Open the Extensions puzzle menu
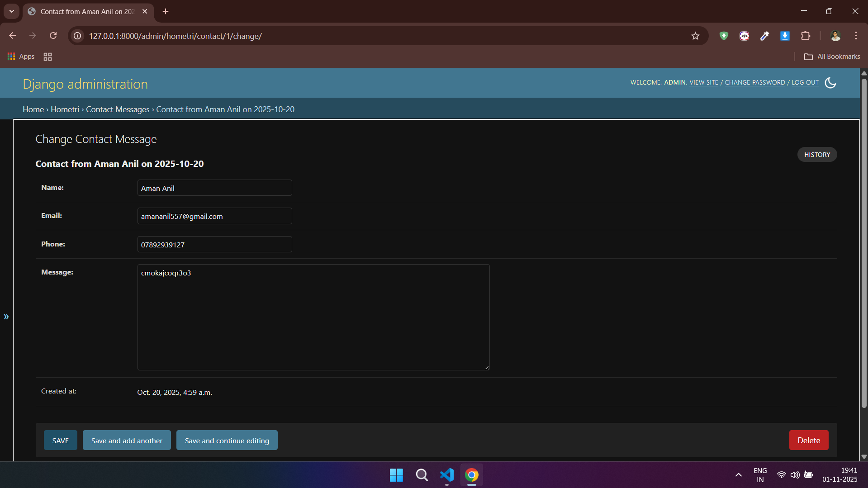This screenshot has height=488, width=868. [806, 36]
